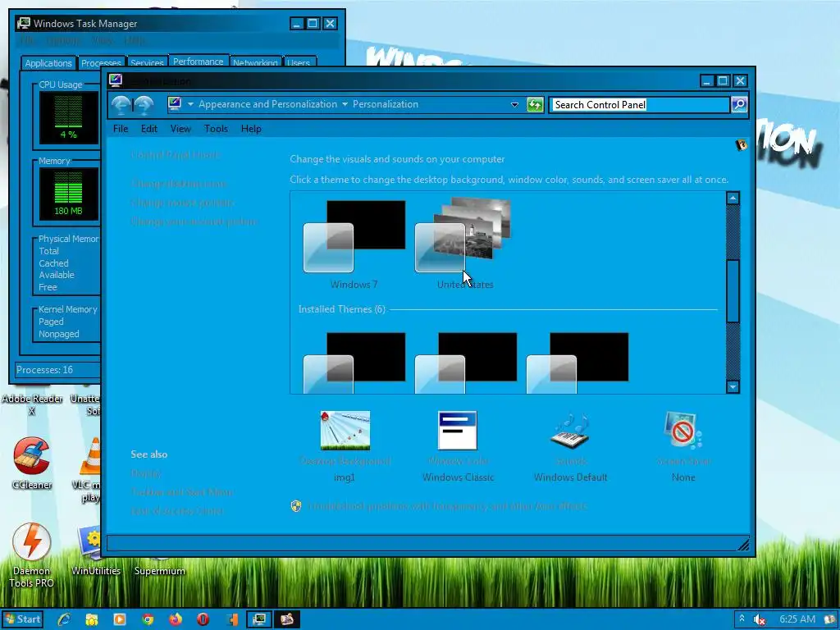Click Personalization breadcrumb in address bar
840x630 pixels.
coord(386,104)
